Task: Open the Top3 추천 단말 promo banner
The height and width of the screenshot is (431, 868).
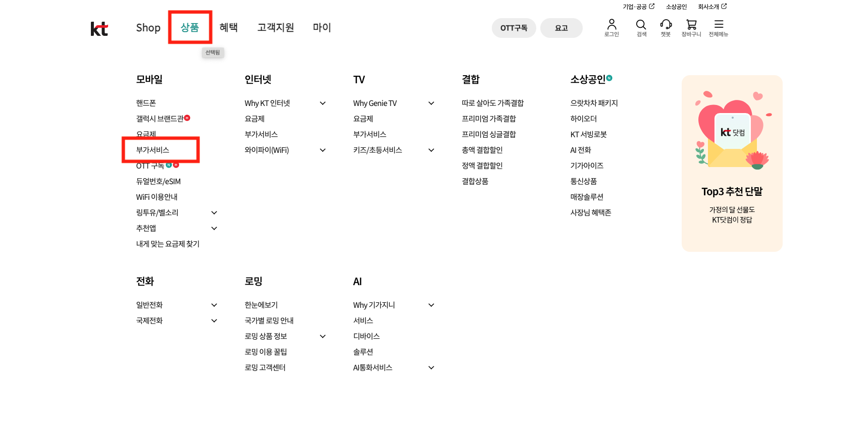Action: pyautogui.click(x=732, y=164)
